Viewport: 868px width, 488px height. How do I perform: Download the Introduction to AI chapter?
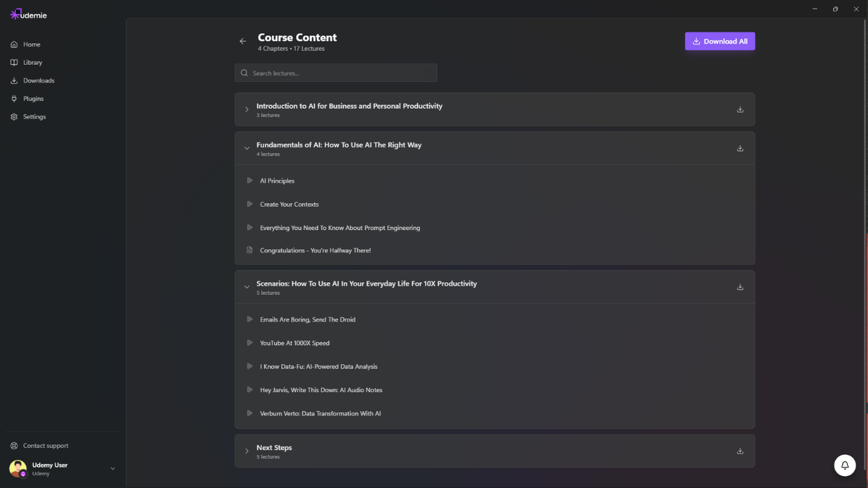(740, 109)
